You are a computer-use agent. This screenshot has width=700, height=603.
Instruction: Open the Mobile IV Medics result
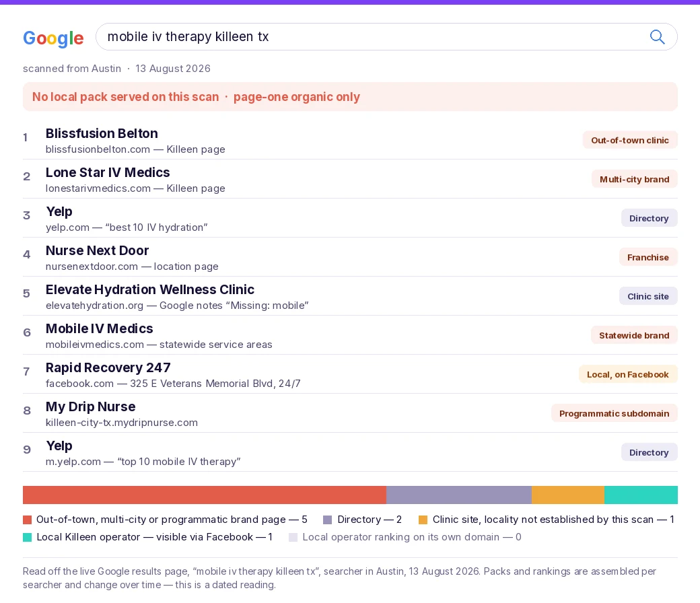point(350,336)
